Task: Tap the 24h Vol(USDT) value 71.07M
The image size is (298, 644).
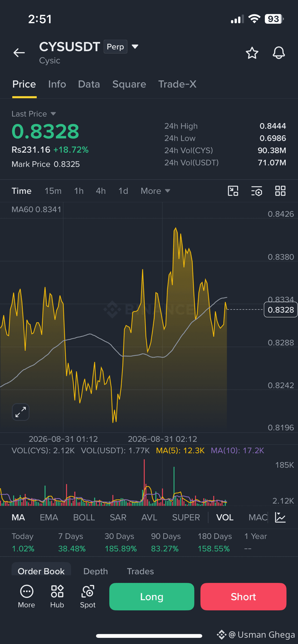Action: 272,163
